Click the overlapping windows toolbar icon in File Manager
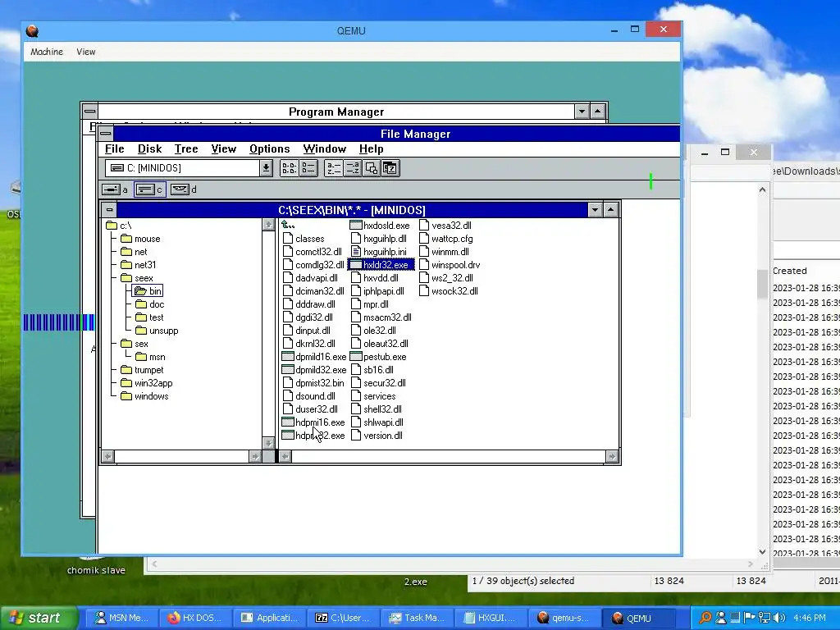The width and height of the screenshot is (840, 630). point(372,168)
